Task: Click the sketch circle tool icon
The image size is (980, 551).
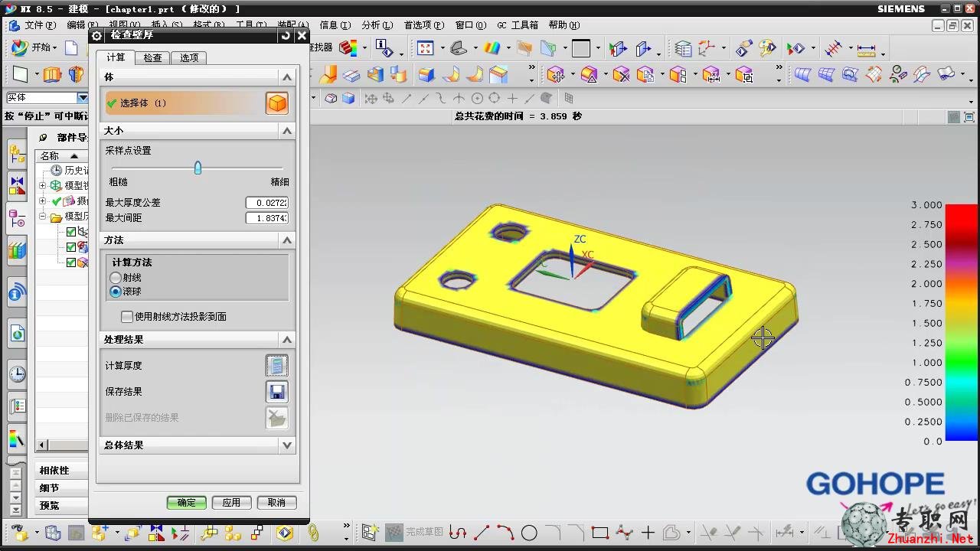Action: point(529,533)
